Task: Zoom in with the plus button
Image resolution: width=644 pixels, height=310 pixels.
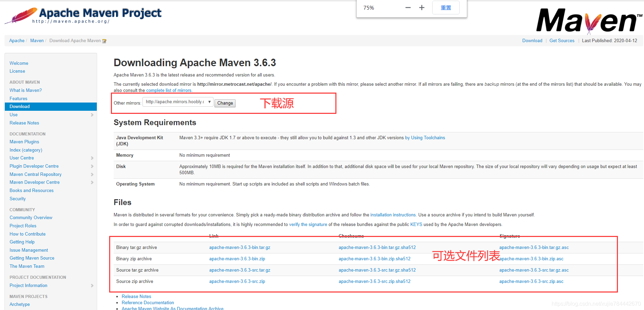Action: click(422, 8)
